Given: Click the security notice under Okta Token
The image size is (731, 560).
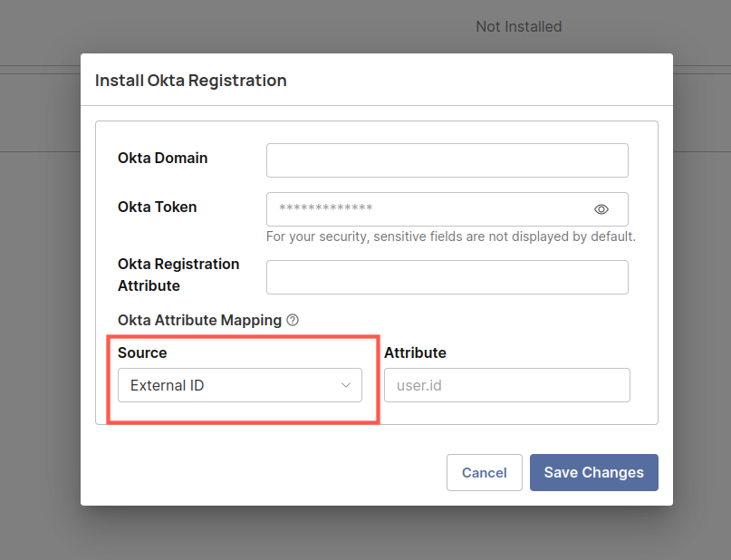Looking at the screenshot, I should [448, 236].
